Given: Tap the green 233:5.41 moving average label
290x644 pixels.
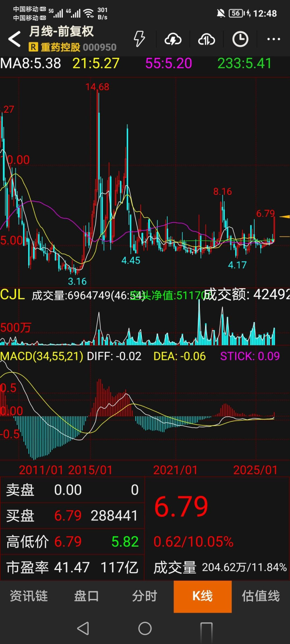Looking at the screenshot, I should pyautogui.click(x=244, y=63).
